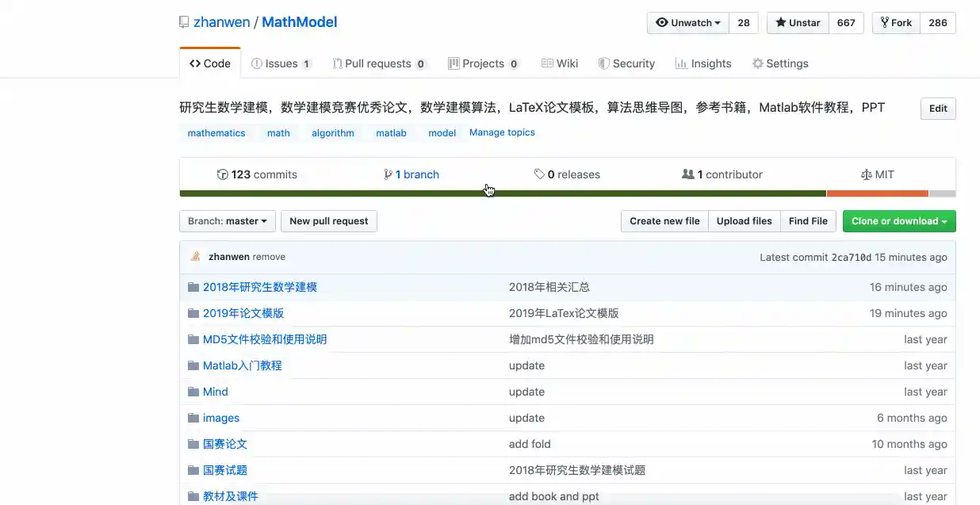Click the contributors people icon

tap(687, 174)
